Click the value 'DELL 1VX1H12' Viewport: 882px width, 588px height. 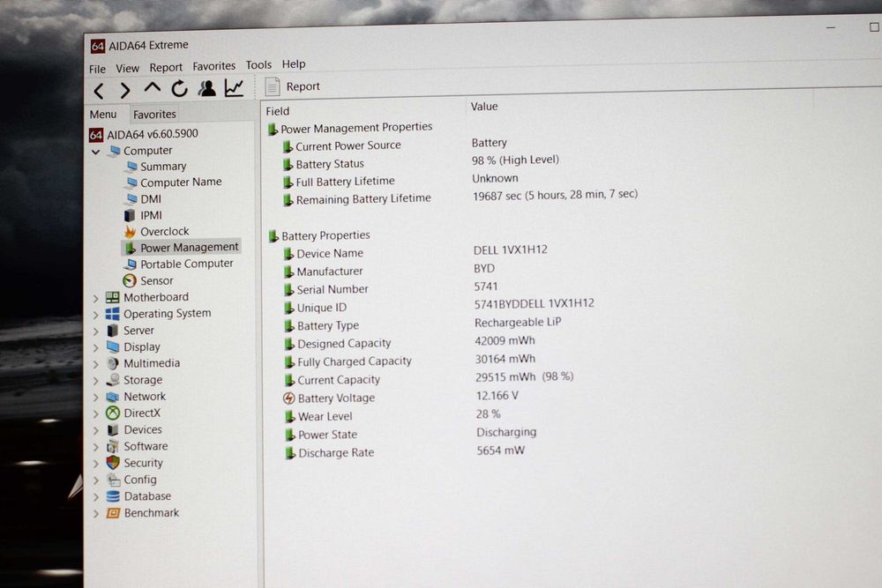coord(511,249)
